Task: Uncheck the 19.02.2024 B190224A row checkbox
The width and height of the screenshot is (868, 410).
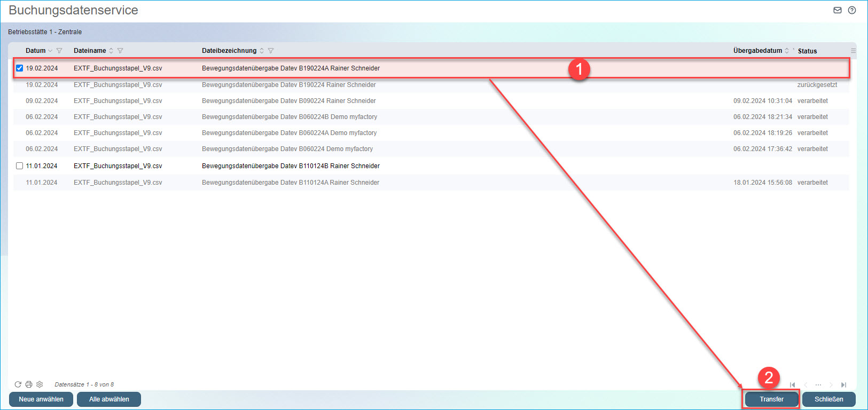Action: pos(20,68)
